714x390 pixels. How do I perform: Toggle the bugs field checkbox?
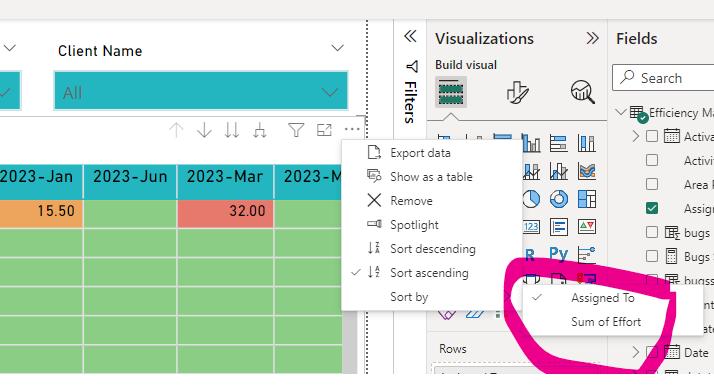pyautogui.click(x=652, y=232)
